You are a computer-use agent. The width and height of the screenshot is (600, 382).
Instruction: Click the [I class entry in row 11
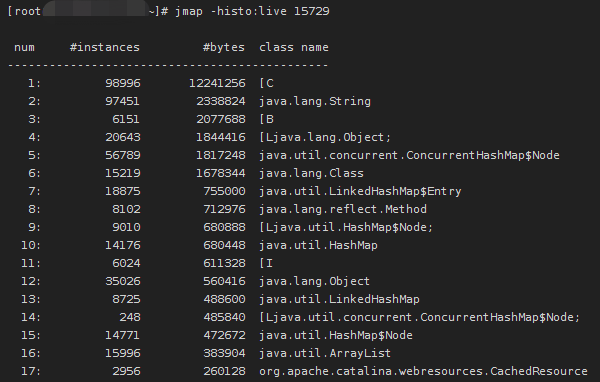pos(266,263)
